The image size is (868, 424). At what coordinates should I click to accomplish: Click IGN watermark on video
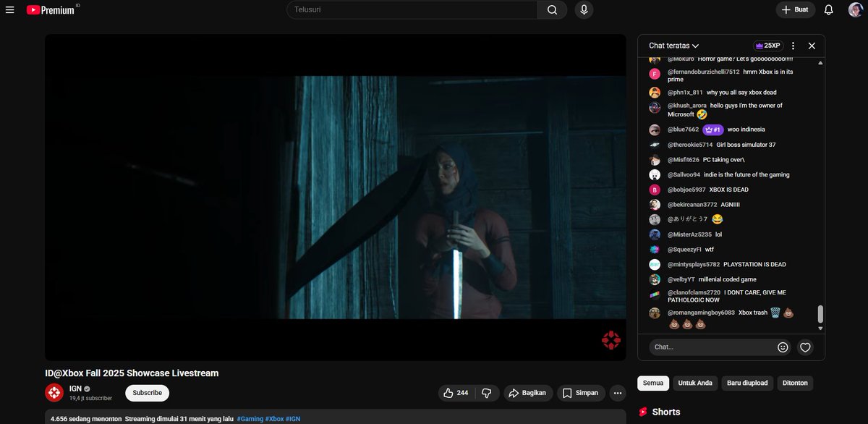pos(611,341)
